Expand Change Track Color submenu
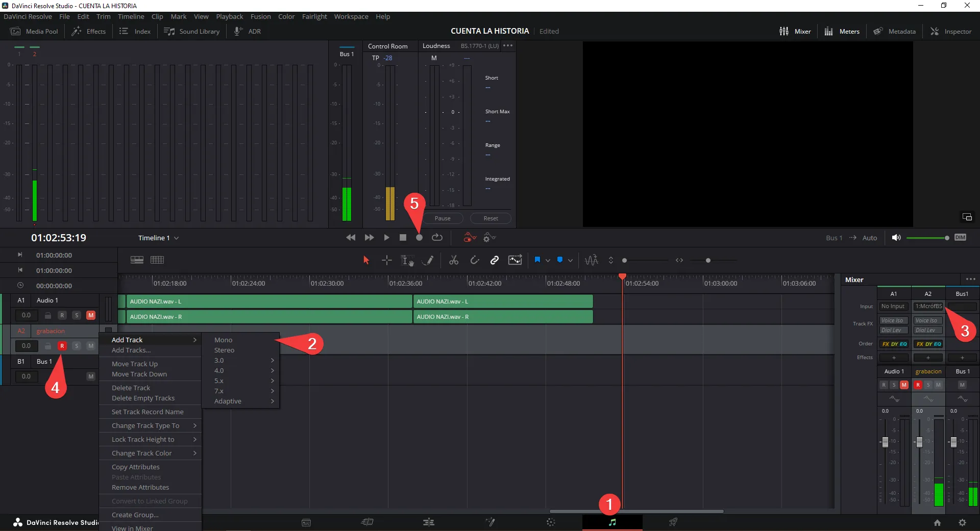Screen dimensions: 980x531 coord(150,453)
